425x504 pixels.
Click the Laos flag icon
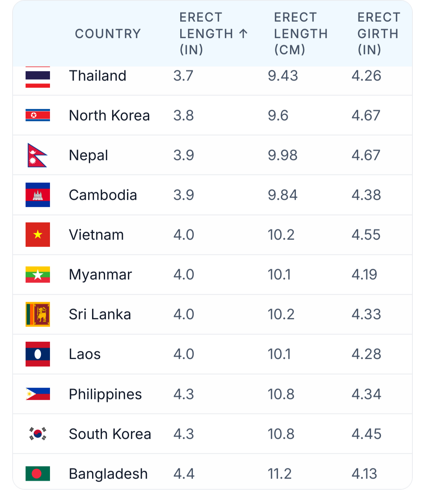click(x=38, y=354)
